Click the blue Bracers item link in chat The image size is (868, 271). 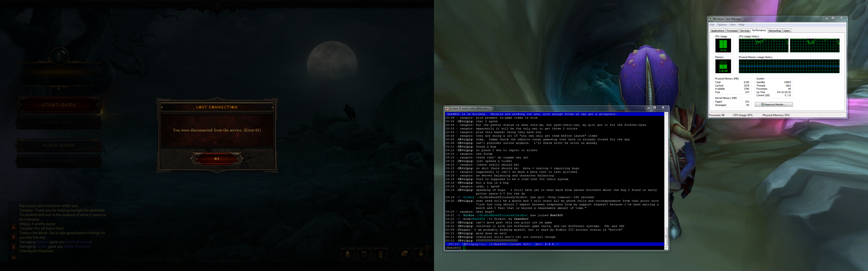tap(43, 242)
